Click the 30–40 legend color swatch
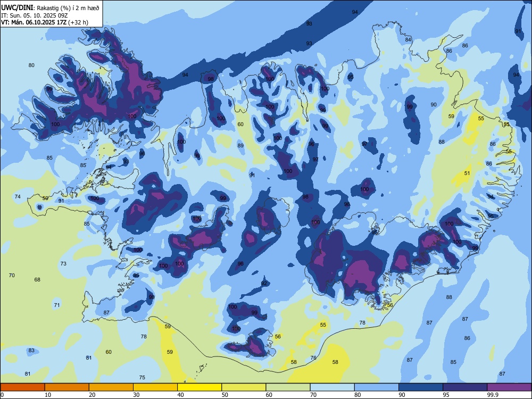 (x=155, y=387)
